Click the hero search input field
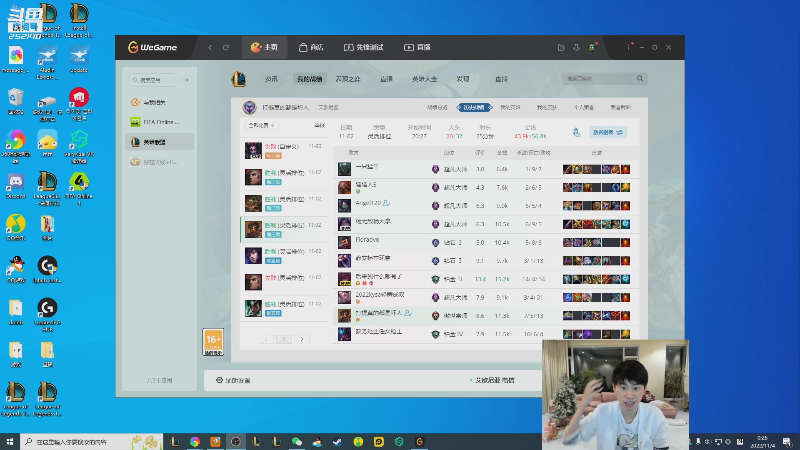 (599, 79)
